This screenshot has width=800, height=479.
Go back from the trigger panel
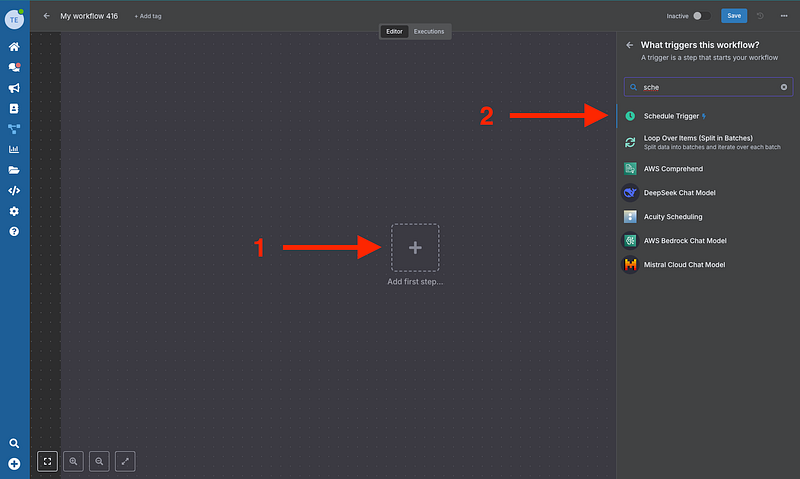tap(629, 45)
